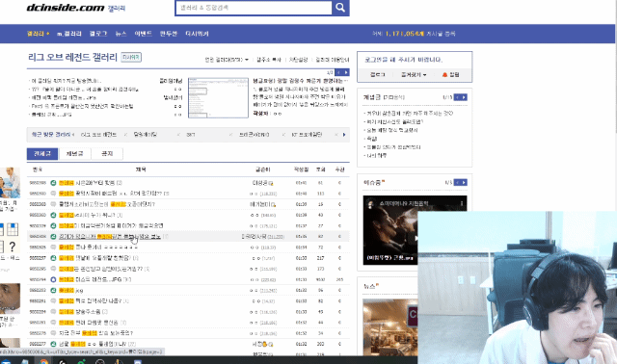Open Chrome from the taskbar
This screenshot has height=364, width=617.
click(43, 361)
